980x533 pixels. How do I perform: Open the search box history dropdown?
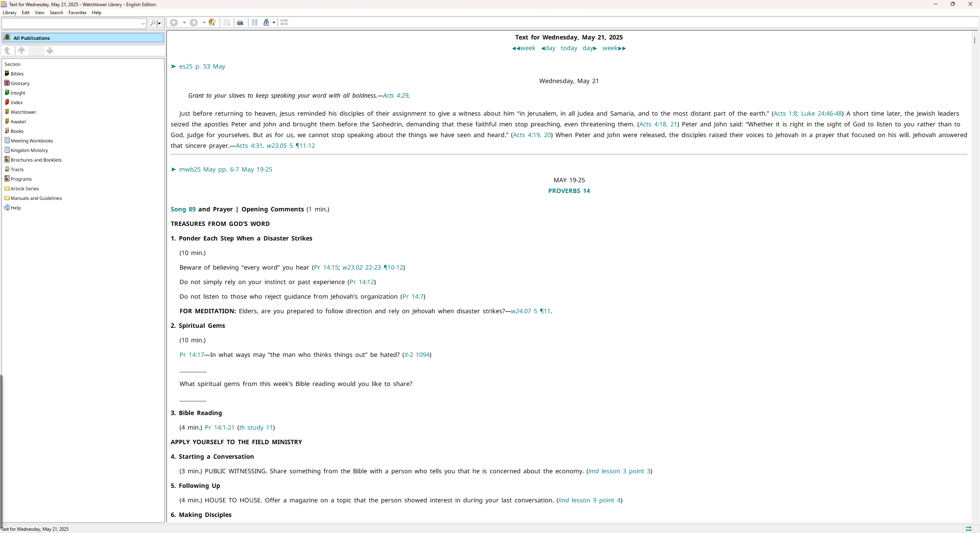pos(143,24)
